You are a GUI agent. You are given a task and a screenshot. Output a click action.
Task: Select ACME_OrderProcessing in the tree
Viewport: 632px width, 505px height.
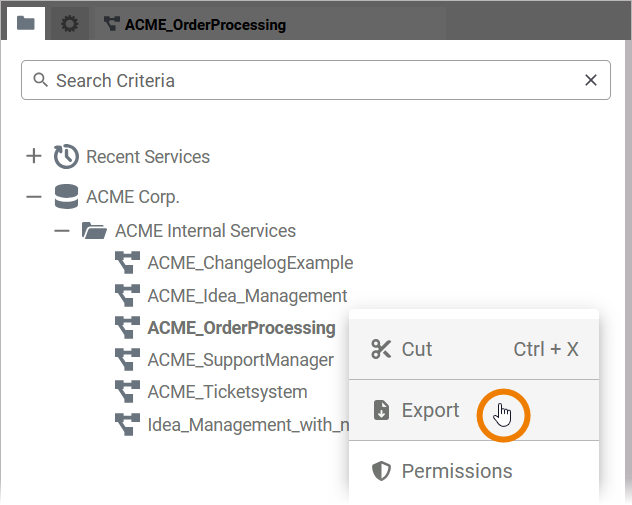pos(241,328)
